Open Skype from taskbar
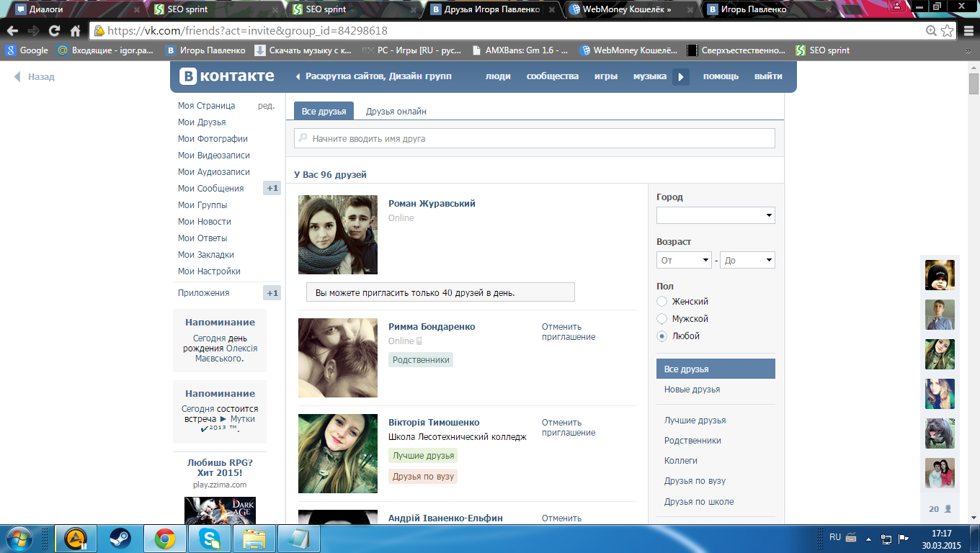Viewport: 980px width, 553px height. point(209,538)
